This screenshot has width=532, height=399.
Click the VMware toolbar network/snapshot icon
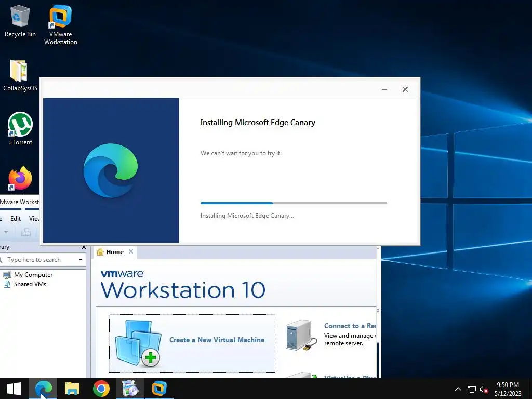point(26,232)
